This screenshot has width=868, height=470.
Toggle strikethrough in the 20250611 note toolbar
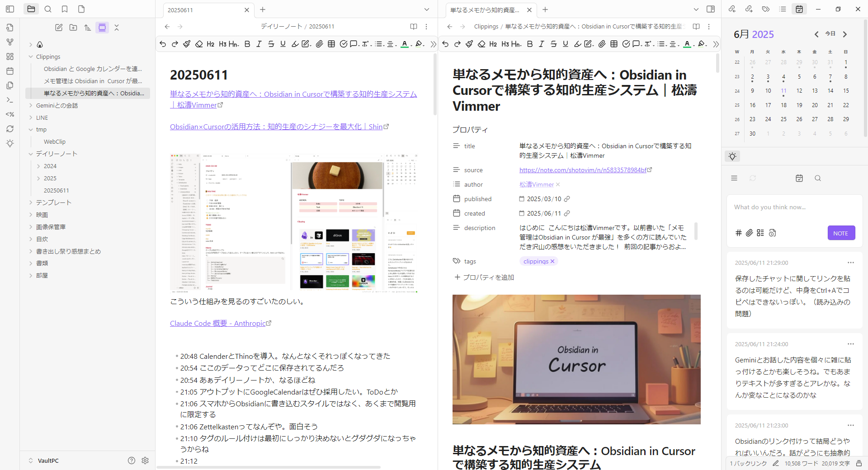coord(271,44)
